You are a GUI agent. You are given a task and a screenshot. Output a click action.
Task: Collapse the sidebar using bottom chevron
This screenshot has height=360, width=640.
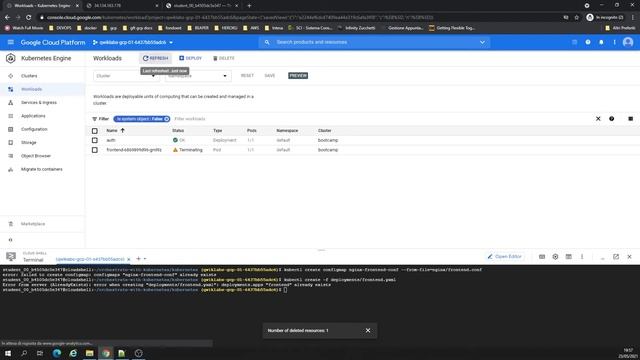(11, 240)
